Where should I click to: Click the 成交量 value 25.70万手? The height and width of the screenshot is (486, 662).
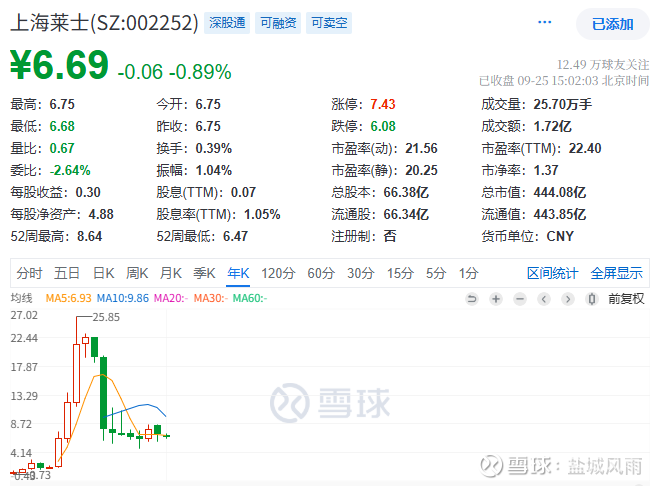[562, 104]
